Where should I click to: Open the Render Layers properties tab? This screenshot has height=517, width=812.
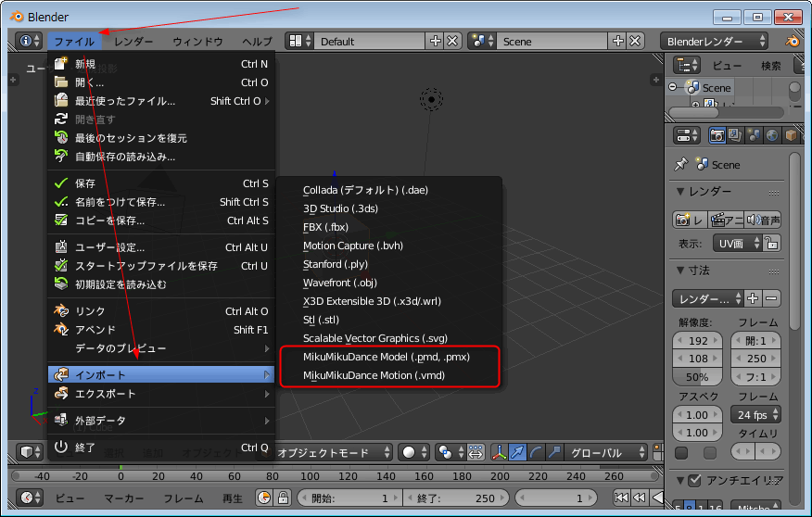click(735, 135)
